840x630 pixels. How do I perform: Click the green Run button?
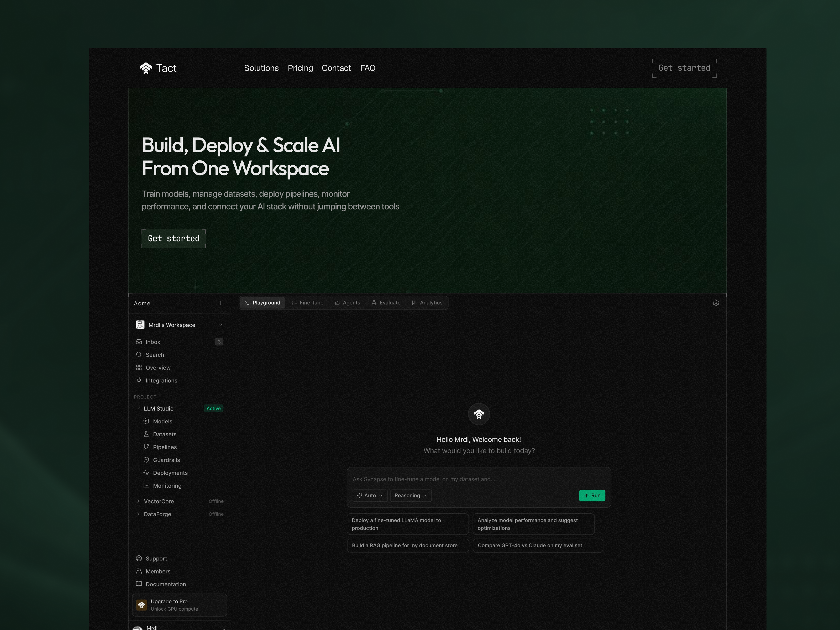point(592,496)
